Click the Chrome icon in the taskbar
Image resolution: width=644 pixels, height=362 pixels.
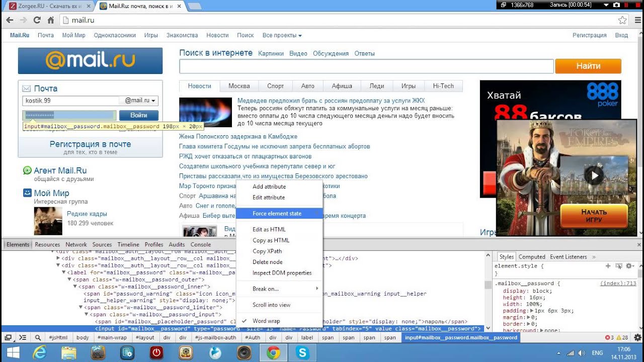coord(273,352)
